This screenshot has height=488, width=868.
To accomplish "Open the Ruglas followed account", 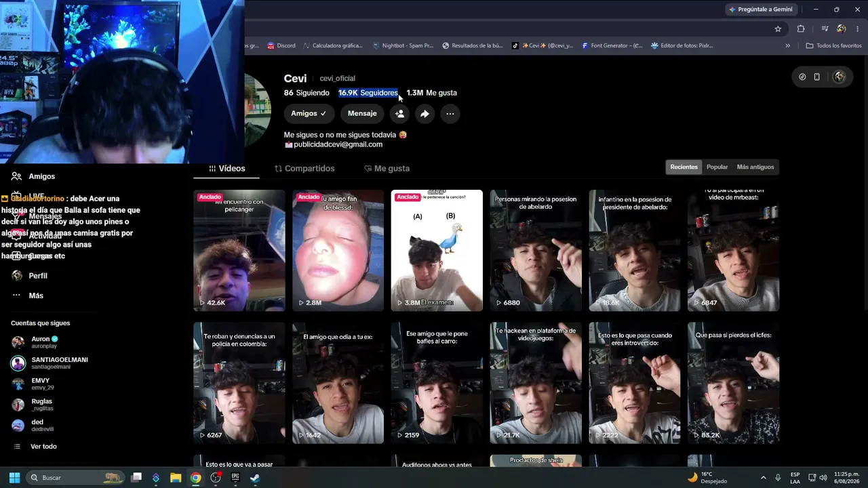I will point(32,405).
